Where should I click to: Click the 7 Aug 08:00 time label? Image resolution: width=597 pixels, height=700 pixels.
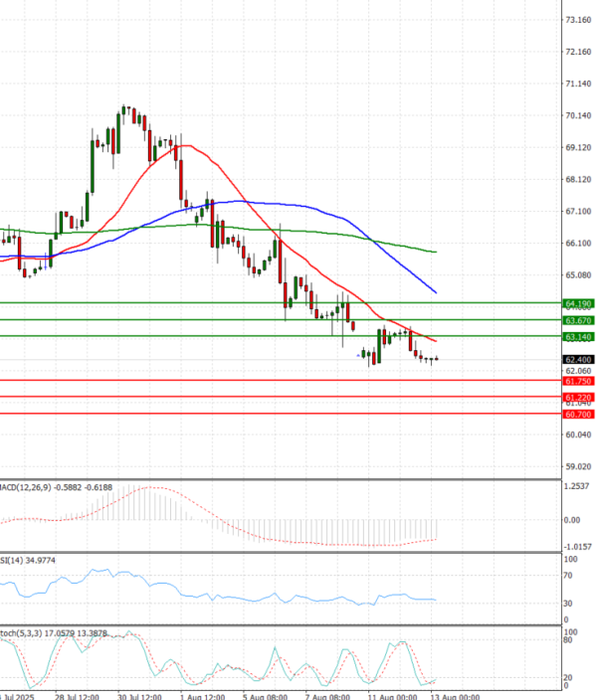[327, 696]
